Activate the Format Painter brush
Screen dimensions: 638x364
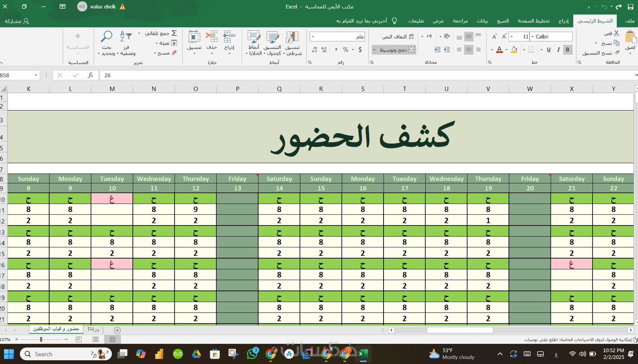pyautogui.click(x=616, y=53)
